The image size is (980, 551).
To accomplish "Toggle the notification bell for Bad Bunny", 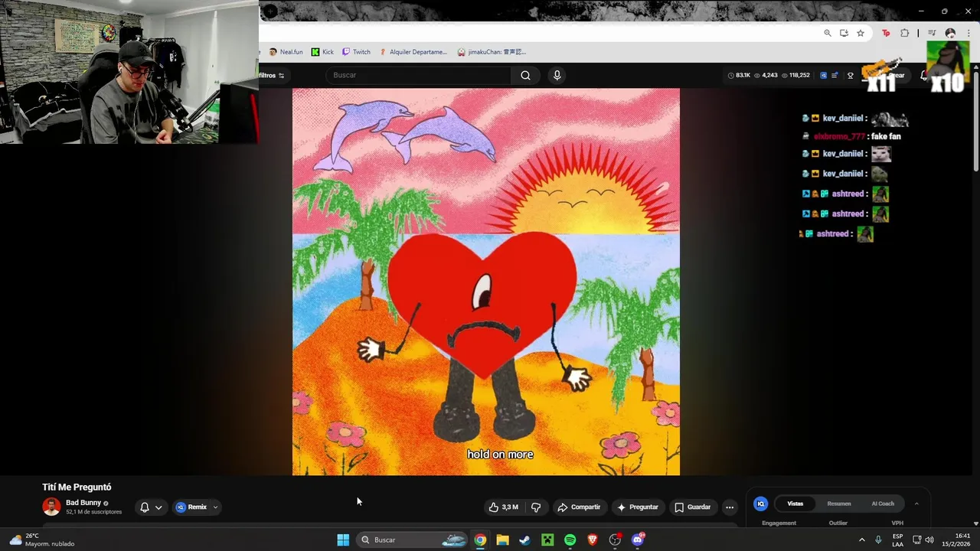I will [x=144, y=507].
